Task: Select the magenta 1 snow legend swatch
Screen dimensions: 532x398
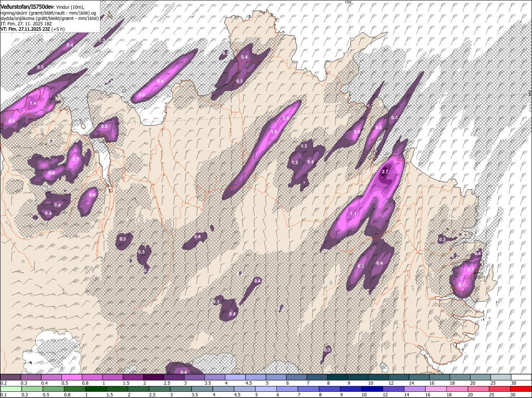Action: (x=113, y=377)
